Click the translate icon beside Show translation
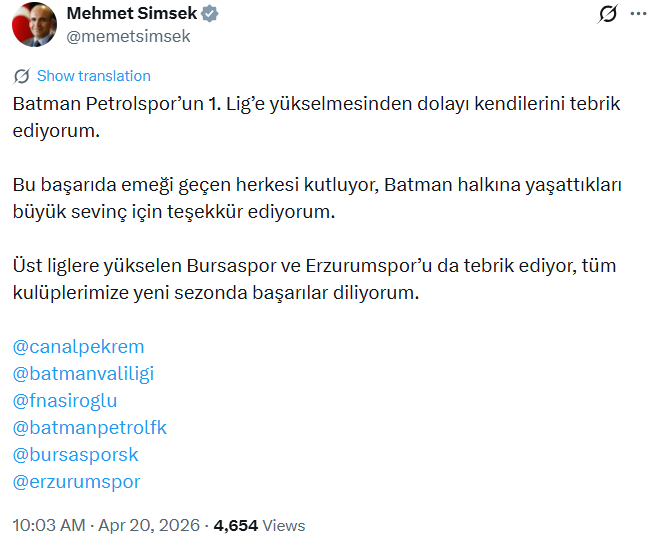The height and width of the screenshot is (539, 660). click(x=22, y=76)
